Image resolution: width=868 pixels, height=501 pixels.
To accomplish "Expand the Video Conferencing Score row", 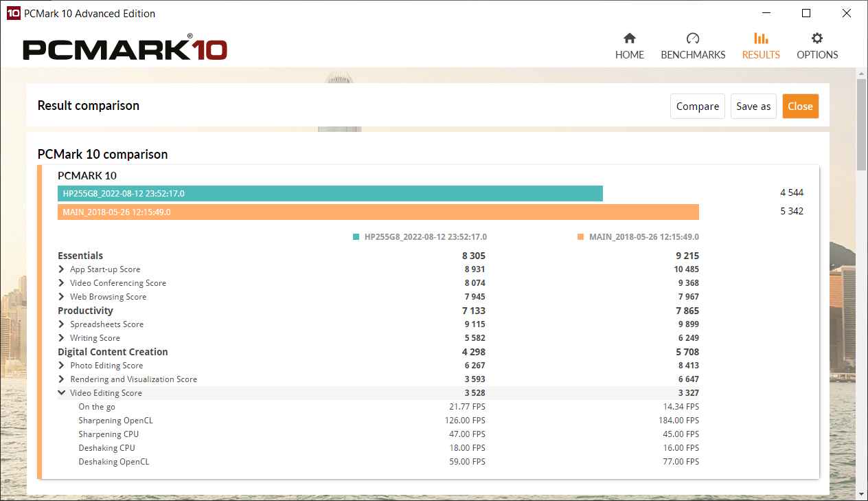I will [x=62, y=283].
